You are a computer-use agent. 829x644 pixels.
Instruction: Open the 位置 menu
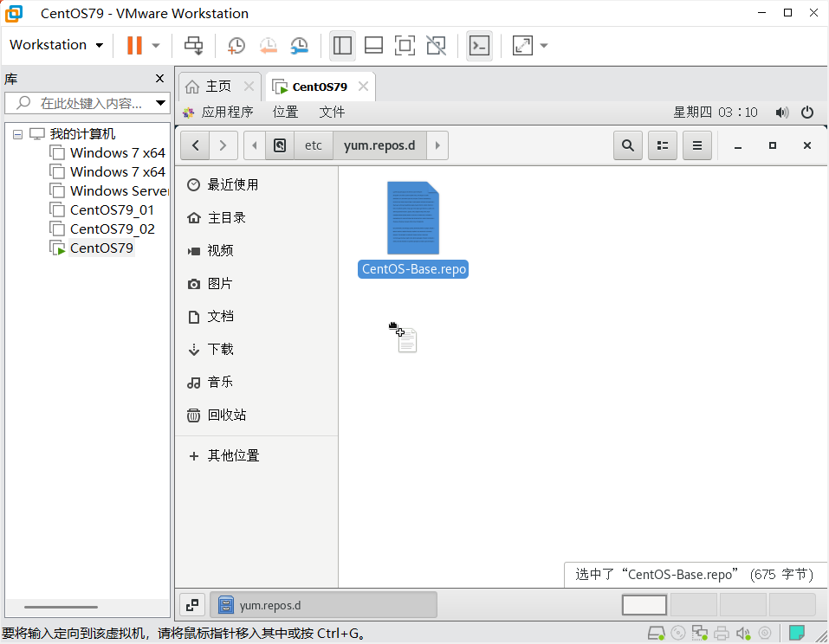point(286,112)
